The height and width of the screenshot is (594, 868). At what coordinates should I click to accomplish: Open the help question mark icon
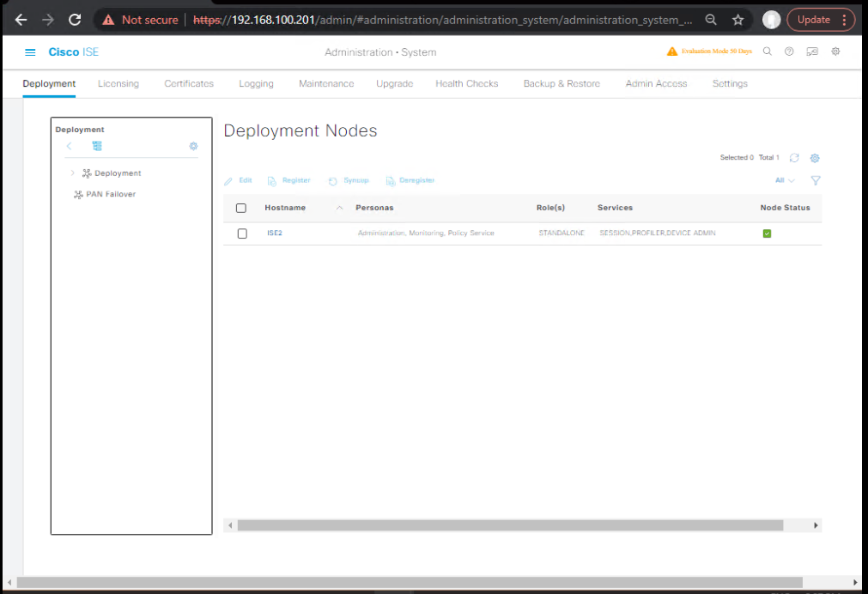[x=789, y=52]
